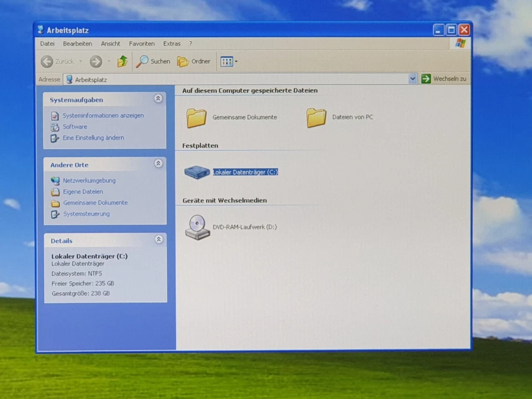Collapse the Details panel
This screenshot has height=399, width=532.
pos(158,239)
